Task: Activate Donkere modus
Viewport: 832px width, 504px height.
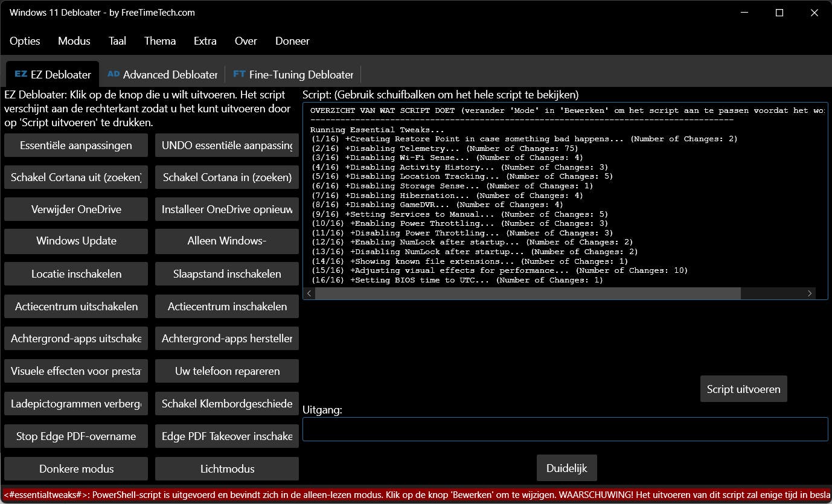Action: pyautogui.click(x=76, y=469)
